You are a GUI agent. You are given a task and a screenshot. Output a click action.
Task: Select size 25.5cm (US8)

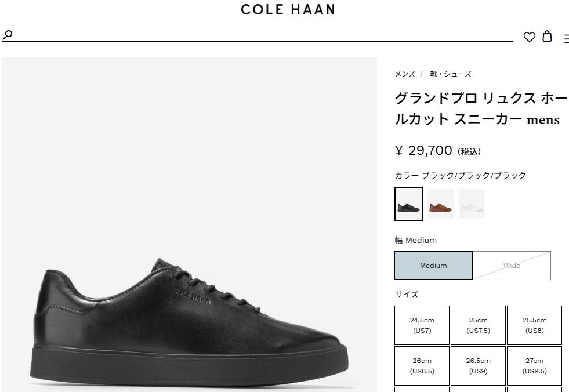(534, 325)
